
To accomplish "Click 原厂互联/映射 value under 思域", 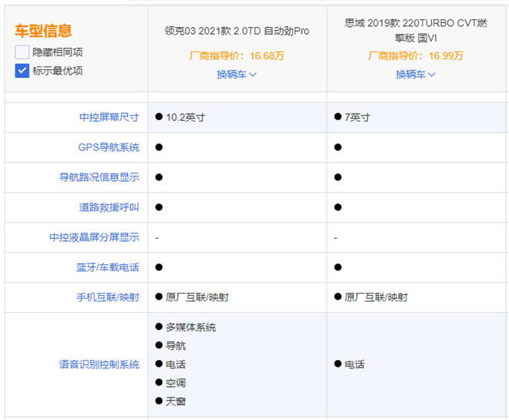I will tap(376, 297).
